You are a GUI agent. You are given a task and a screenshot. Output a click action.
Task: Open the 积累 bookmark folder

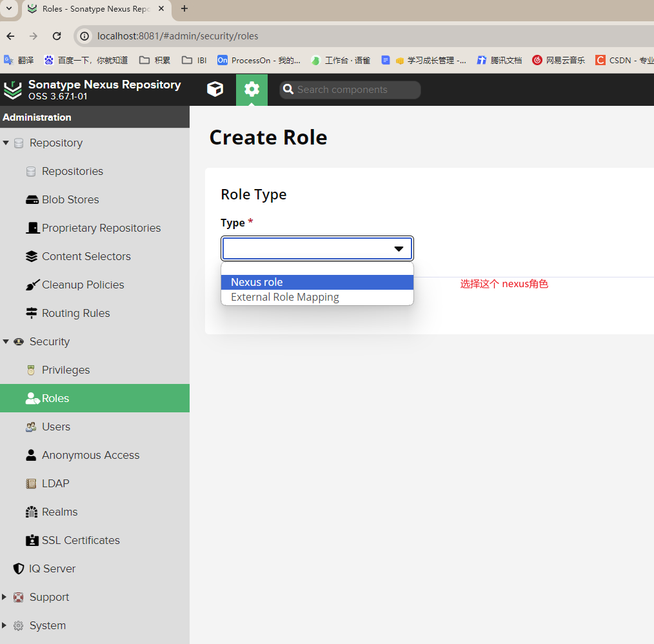click(155, 61)
